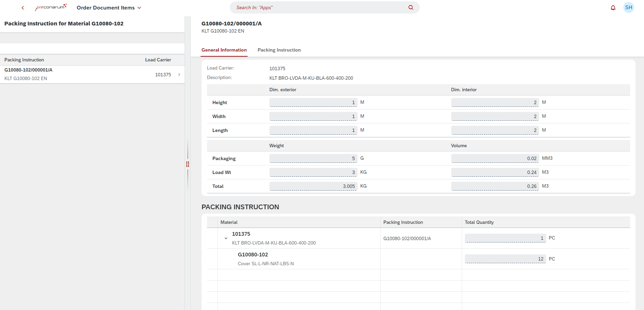Click the search magnifier icon
644x310 pixels.
(x=411, y=7)
